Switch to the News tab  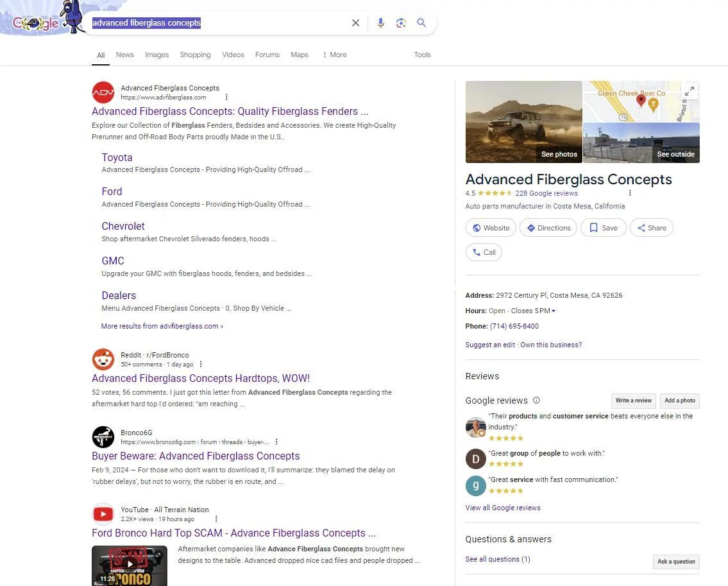click(125, 55)
